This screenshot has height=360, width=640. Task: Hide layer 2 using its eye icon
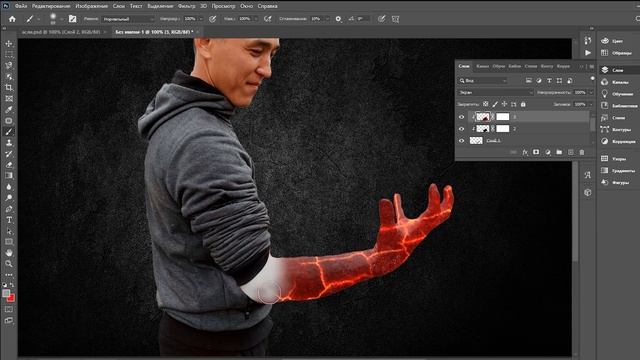pyautogui.click(x=462, y=129)
